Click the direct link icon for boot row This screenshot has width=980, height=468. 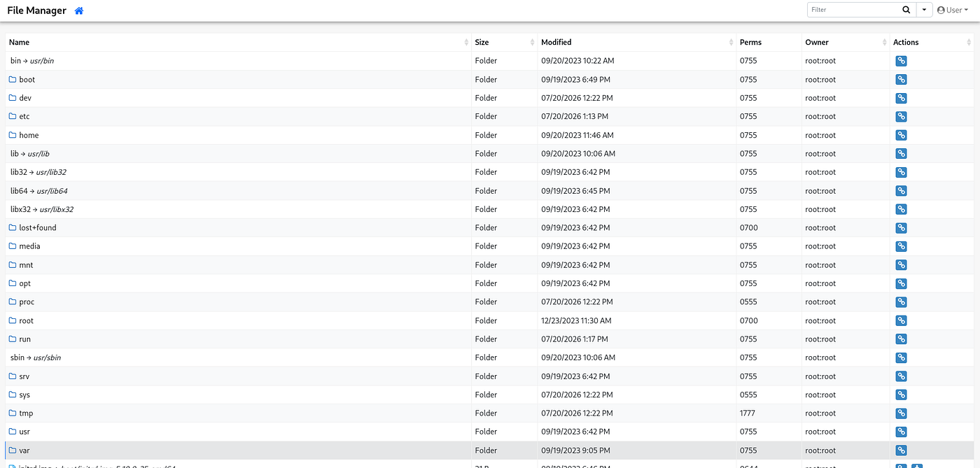point(901,80)
